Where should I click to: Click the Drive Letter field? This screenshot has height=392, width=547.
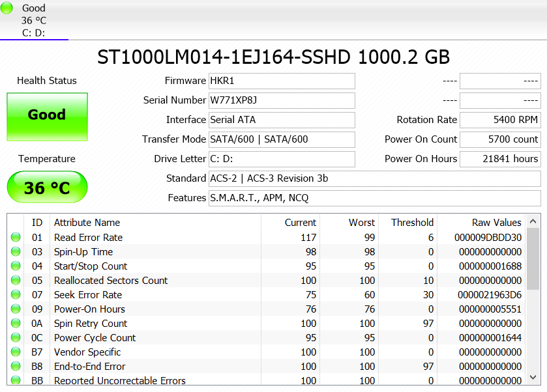[x=282, y=159]
